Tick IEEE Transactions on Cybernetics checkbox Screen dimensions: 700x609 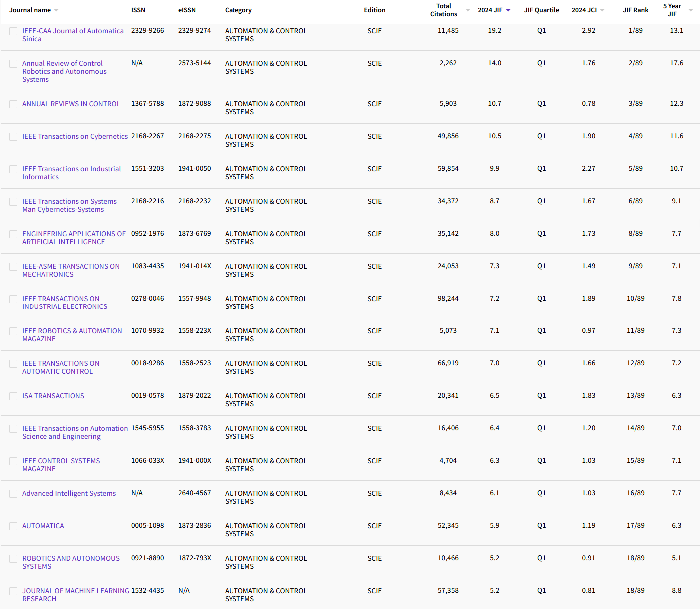point(13,137)
